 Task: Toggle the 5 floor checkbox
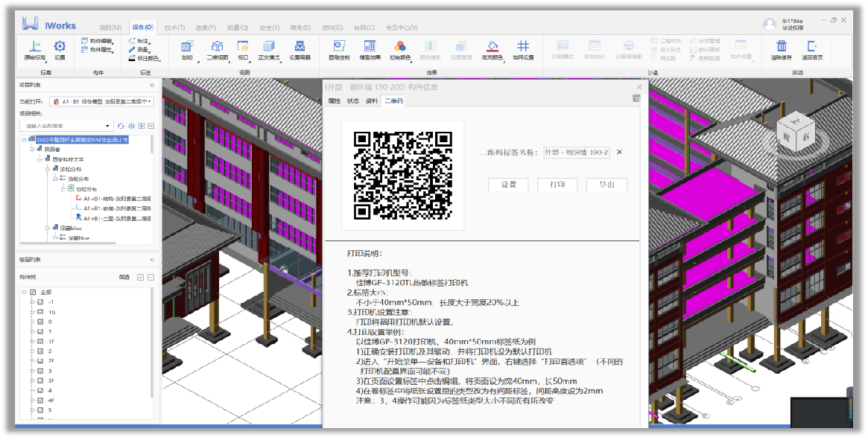pos(39,410)
